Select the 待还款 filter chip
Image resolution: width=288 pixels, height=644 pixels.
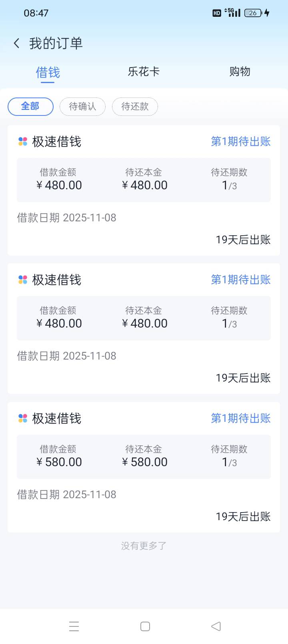click(135, 106)
